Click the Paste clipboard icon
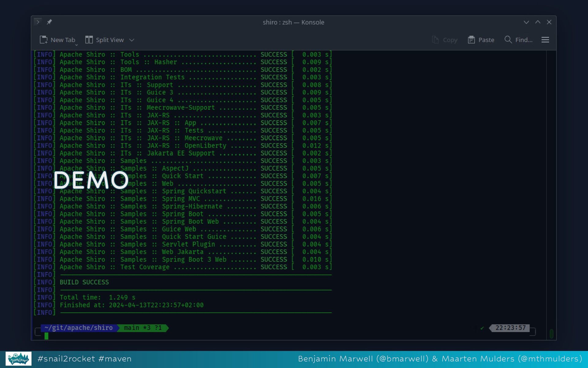Viewport: 588px width, 368px height. (x=471, y=40)
